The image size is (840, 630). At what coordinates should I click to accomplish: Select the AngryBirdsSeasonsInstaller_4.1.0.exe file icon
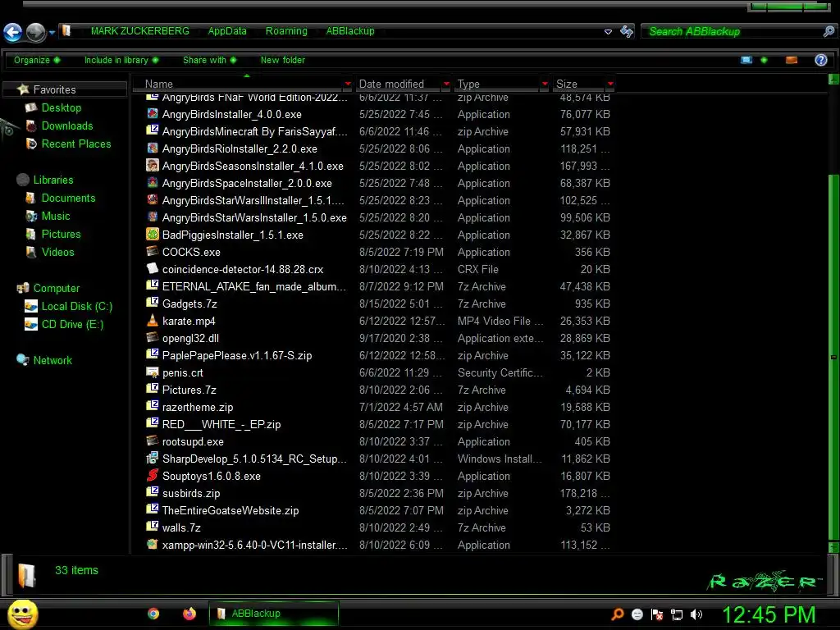tap(153, 165)
